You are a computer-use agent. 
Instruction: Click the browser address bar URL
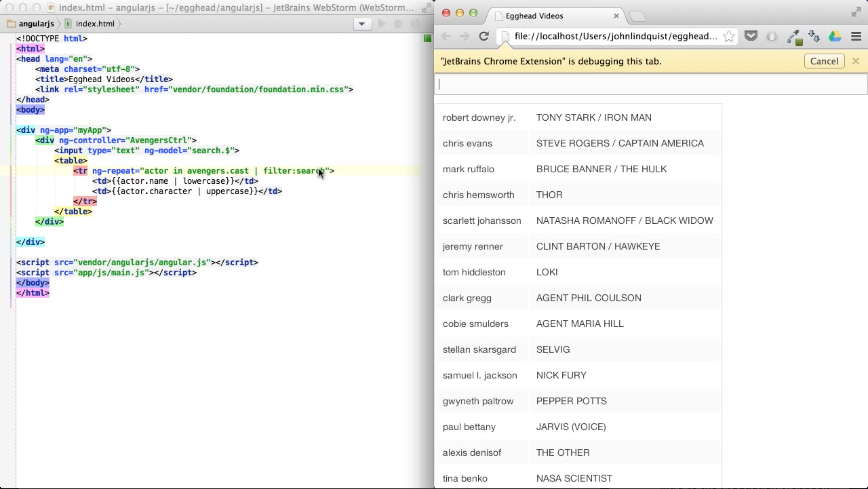point(615,36)
